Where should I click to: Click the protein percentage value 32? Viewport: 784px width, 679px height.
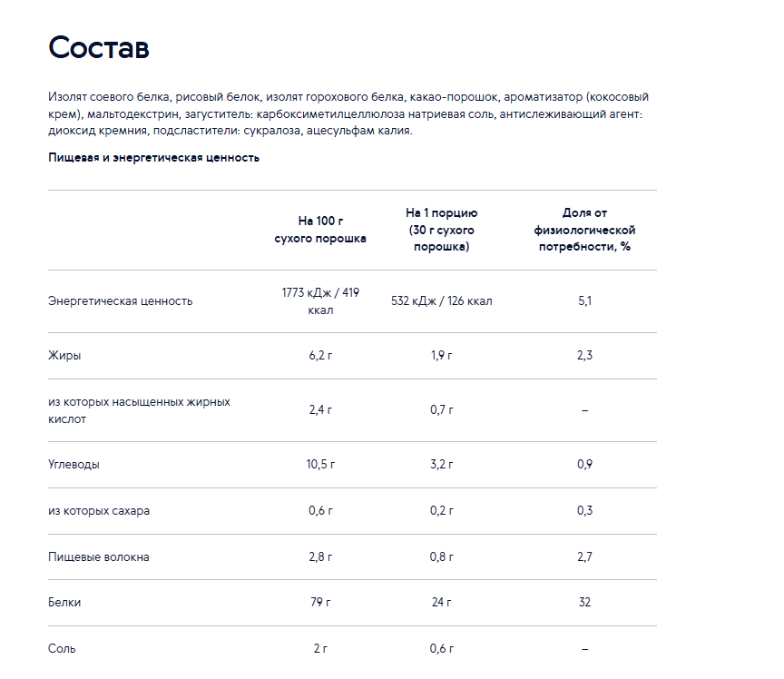click(x=584, y=603)
